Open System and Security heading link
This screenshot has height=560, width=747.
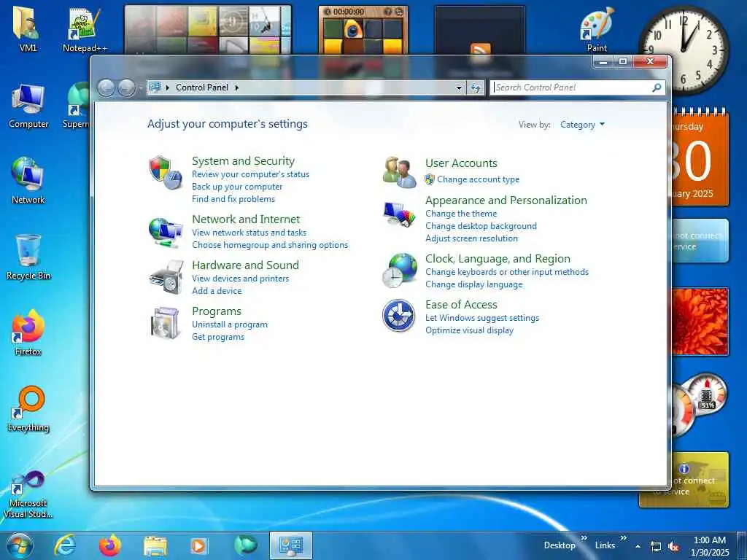243,161
